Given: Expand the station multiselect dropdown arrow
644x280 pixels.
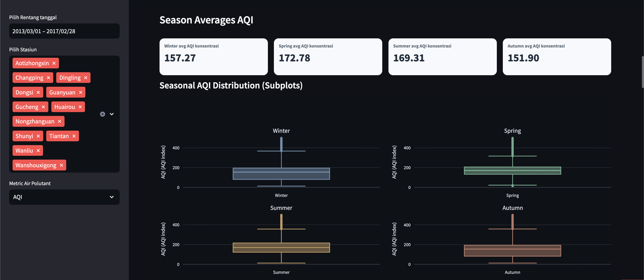Looking at the screenshot, I should click(112, 114).
